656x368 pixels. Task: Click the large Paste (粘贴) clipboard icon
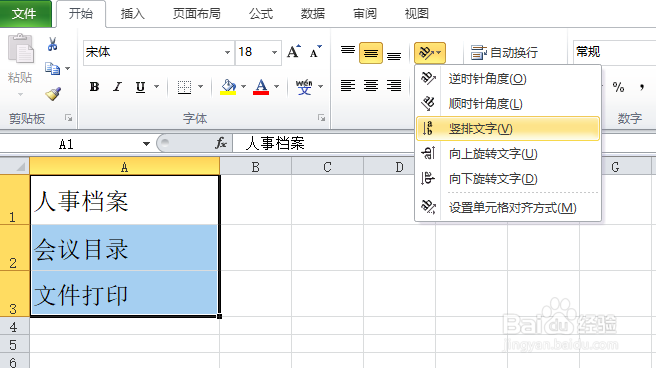[x=20, y=49]
